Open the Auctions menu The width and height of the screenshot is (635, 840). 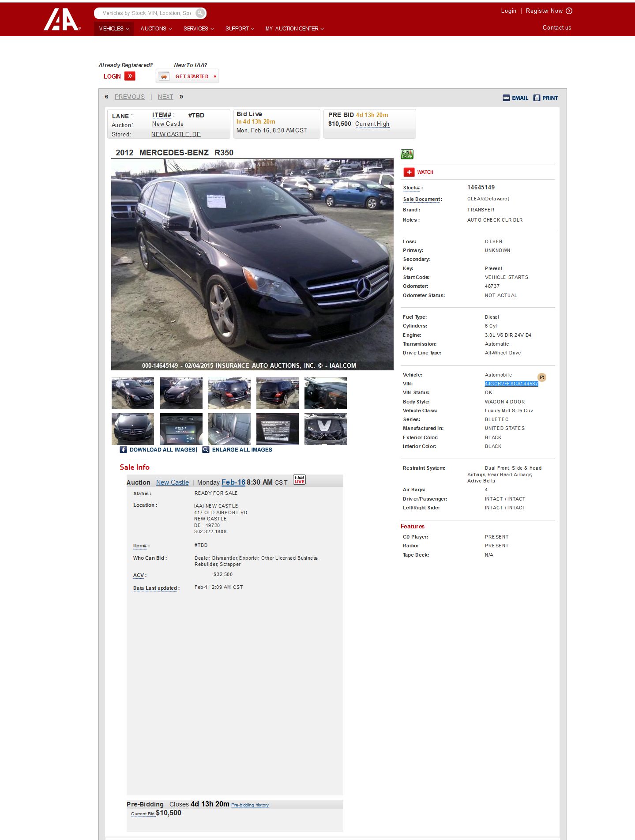coord(156,29)
